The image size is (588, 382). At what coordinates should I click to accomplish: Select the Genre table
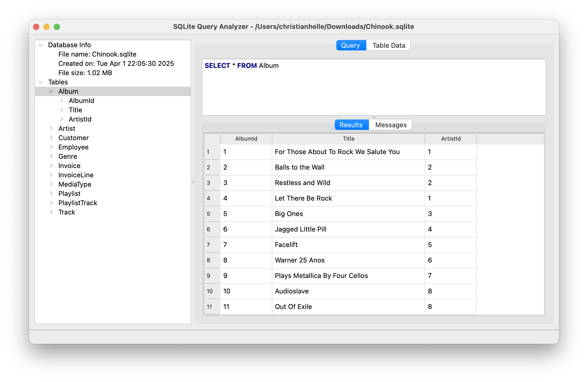[x=68, y=156]
